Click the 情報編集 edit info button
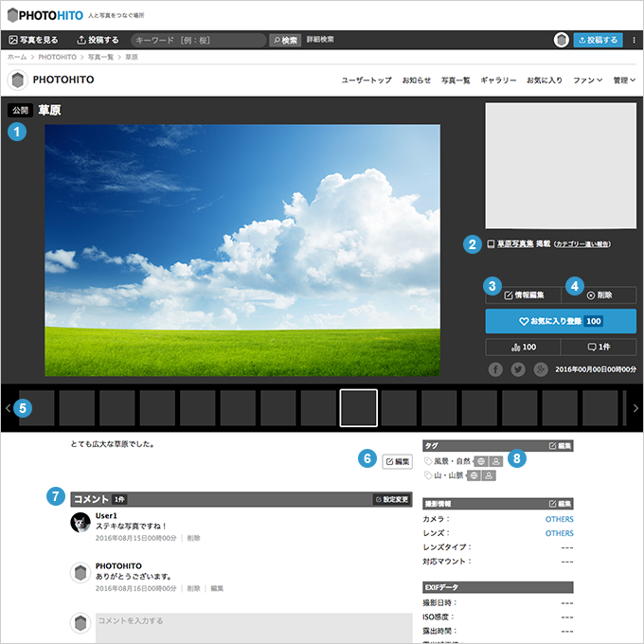 click(524, 295)
